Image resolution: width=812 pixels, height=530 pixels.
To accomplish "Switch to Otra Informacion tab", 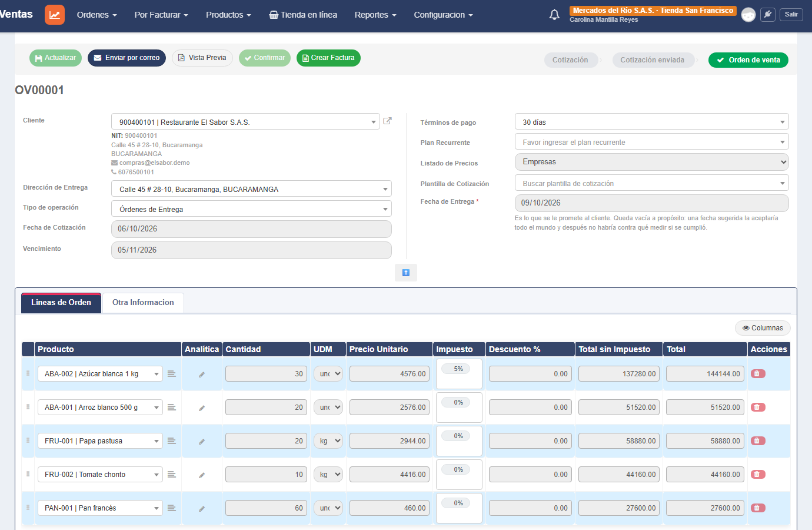I will click(x=143, y=303).
